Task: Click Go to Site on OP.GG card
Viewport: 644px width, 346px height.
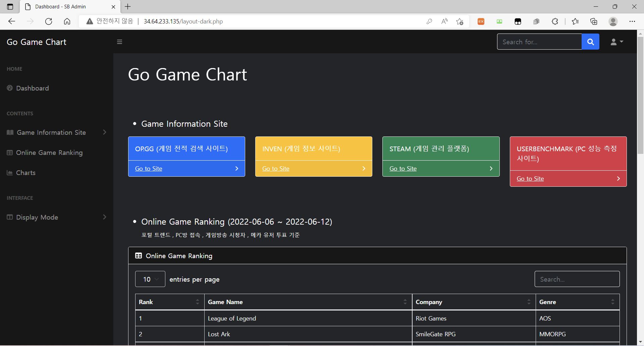Action: pos(149,169)
